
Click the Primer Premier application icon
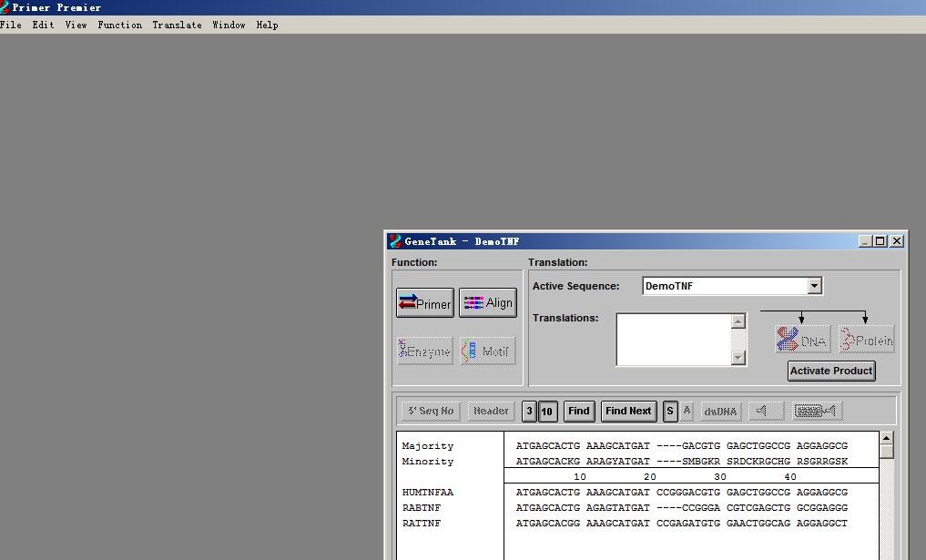point(5,7)
